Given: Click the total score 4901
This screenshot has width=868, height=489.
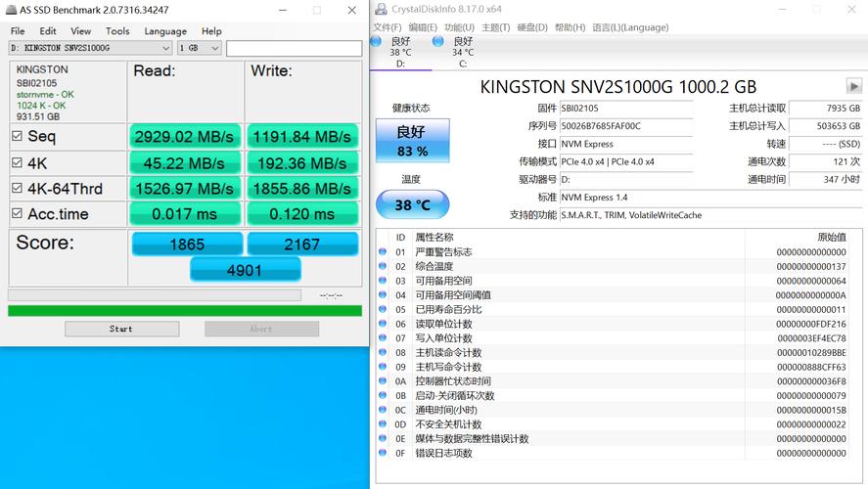Looking at the screenshot, I should (x=246, y=270).
